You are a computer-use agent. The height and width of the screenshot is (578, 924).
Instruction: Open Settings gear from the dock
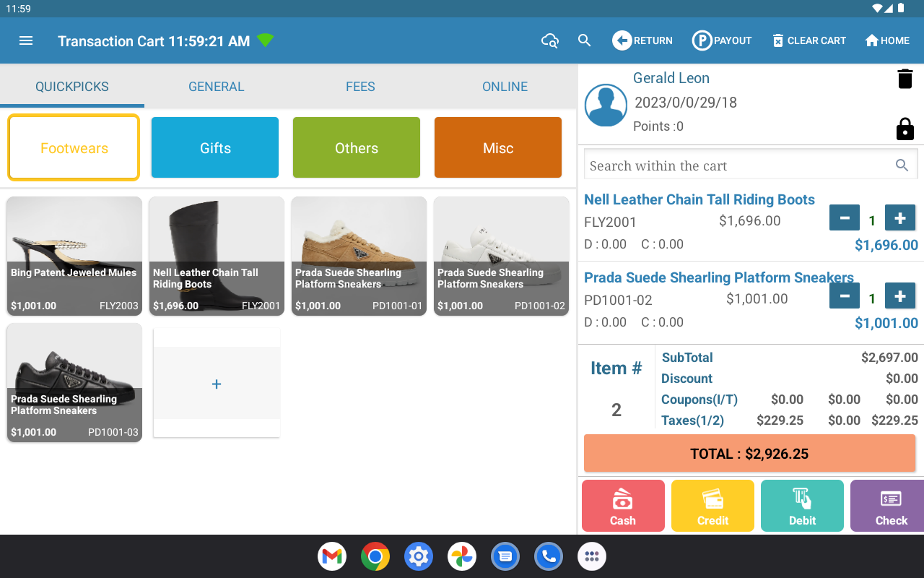click(419, 556)
